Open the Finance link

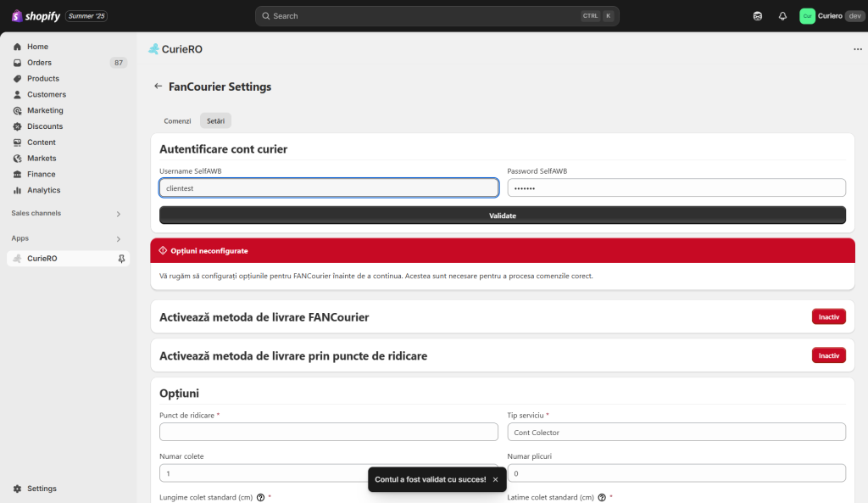(x=42, y=175)
